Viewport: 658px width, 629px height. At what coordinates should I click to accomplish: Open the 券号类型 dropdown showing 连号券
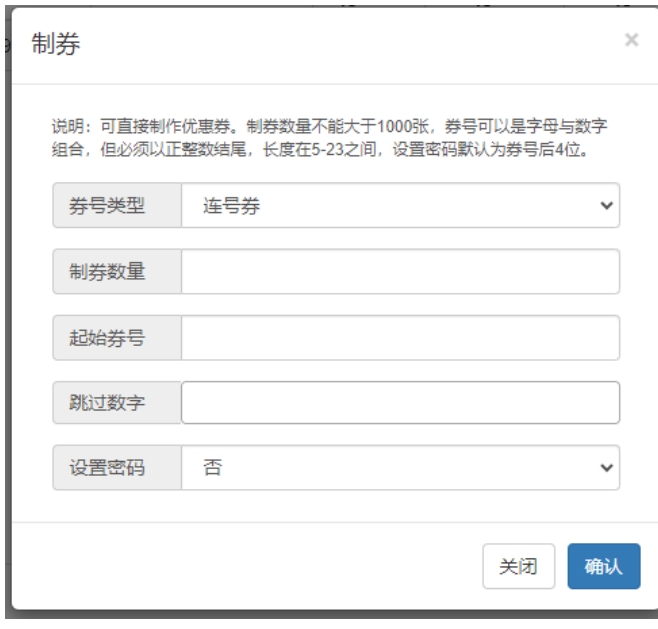(400, 205)
